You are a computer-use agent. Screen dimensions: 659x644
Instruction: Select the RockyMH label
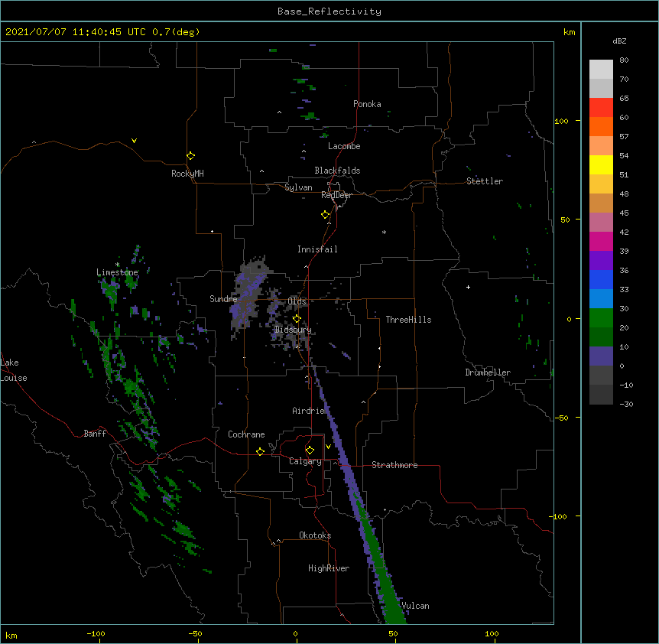(187, 174)
